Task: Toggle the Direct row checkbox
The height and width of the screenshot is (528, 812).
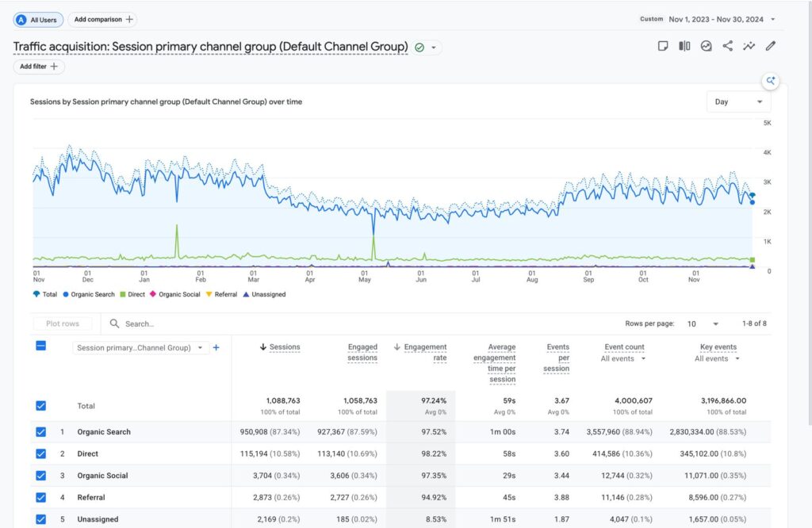Action: point(41,453)
